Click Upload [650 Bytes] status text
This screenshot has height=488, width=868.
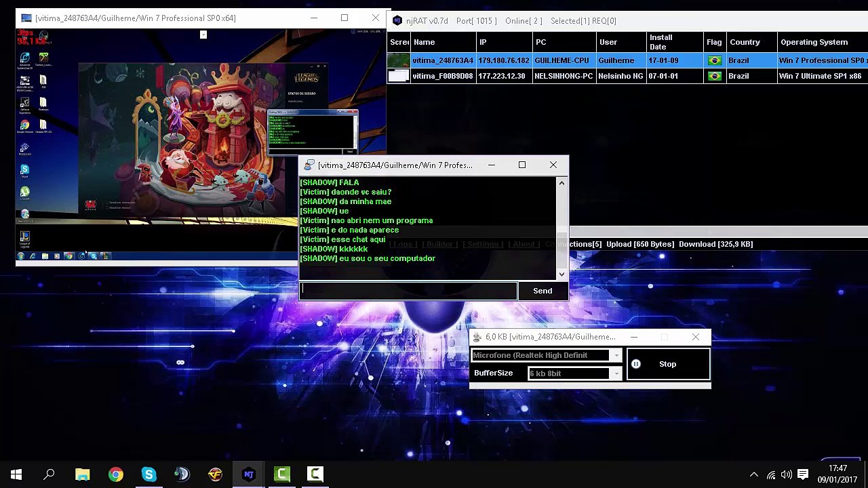coord(640,244)
